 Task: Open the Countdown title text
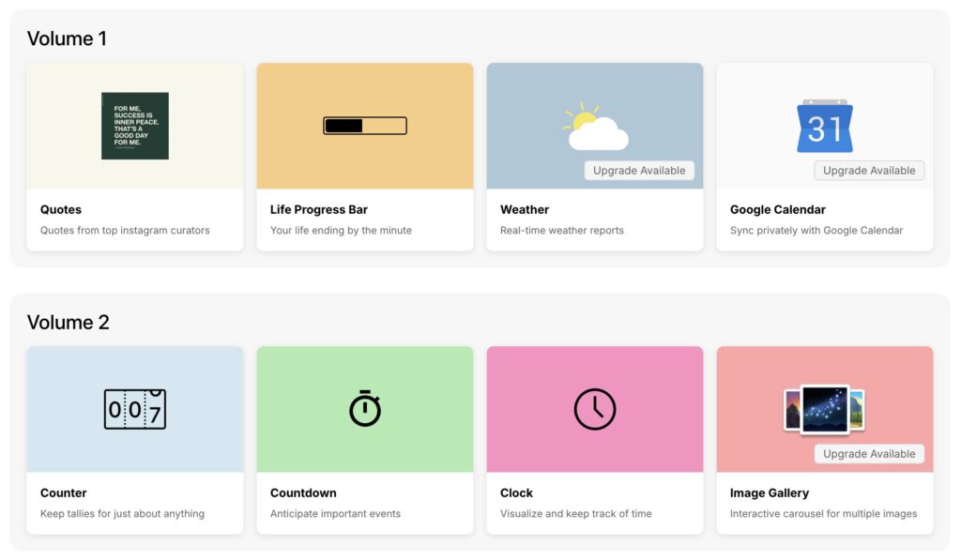[303, 492]
